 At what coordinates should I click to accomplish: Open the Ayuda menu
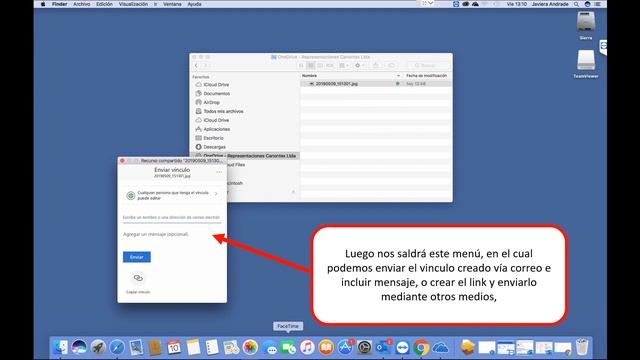(194, 4)
